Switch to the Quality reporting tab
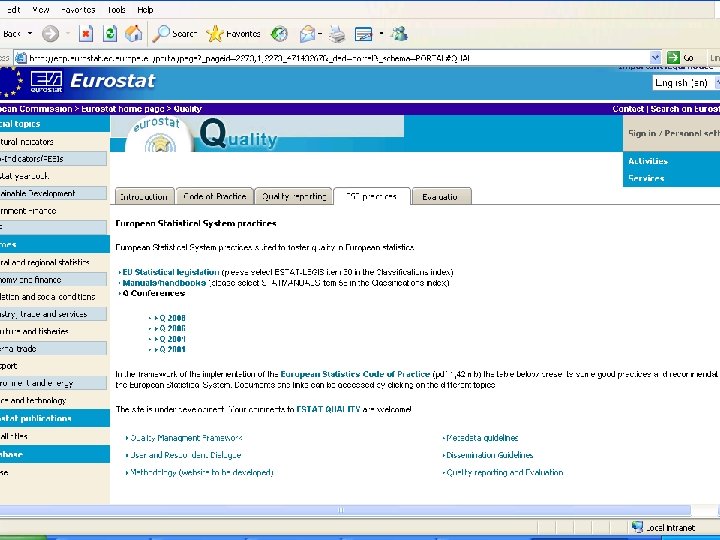This screenshot has width=720, height=540. tap(294, 197)
